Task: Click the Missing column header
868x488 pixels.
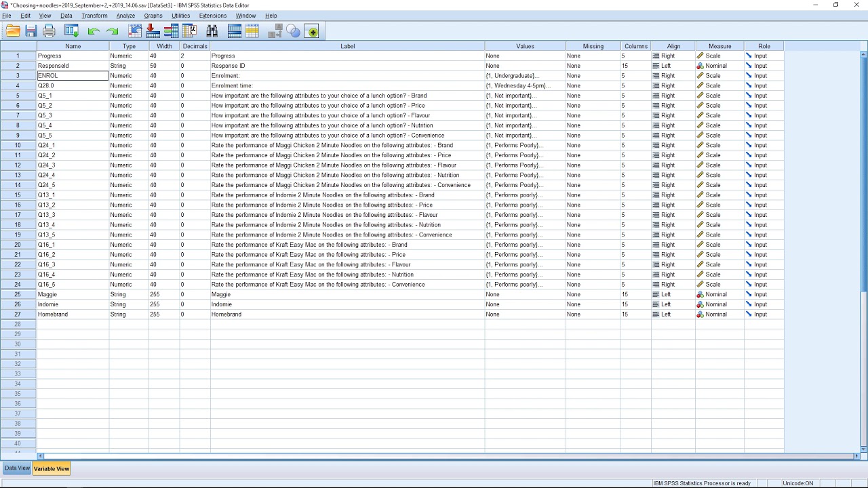Action: pos(593,46)
